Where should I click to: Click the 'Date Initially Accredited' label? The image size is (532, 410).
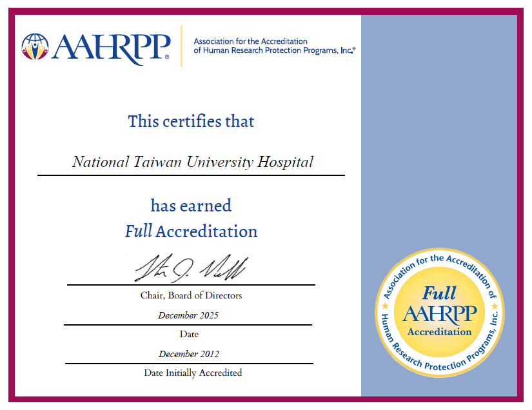pyautogui.click(x=193, y=373)
